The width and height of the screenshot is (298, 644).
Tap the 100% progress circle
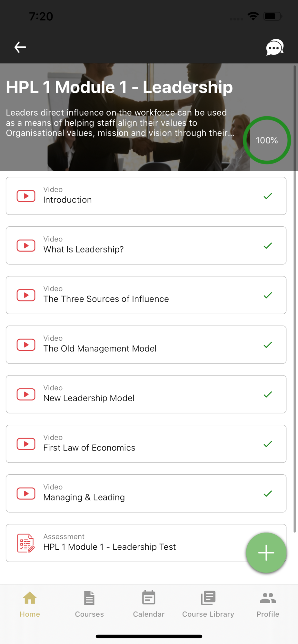[267, 140]
